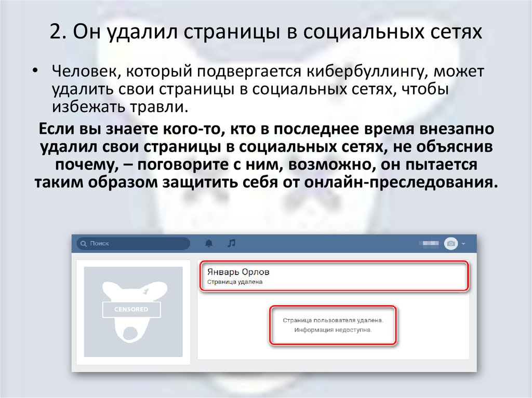Viewport: 532px width, 398px height.
Task: Click the censored deleted-profile avatar image
Action: tap(134, 311)
